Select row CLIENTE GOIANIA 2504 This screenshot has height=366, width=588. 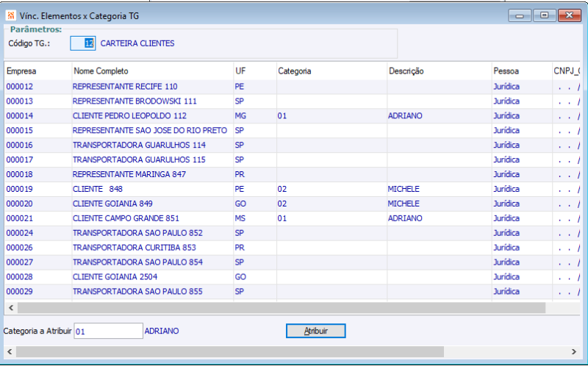pyautogui.click(x=293, y=277)
